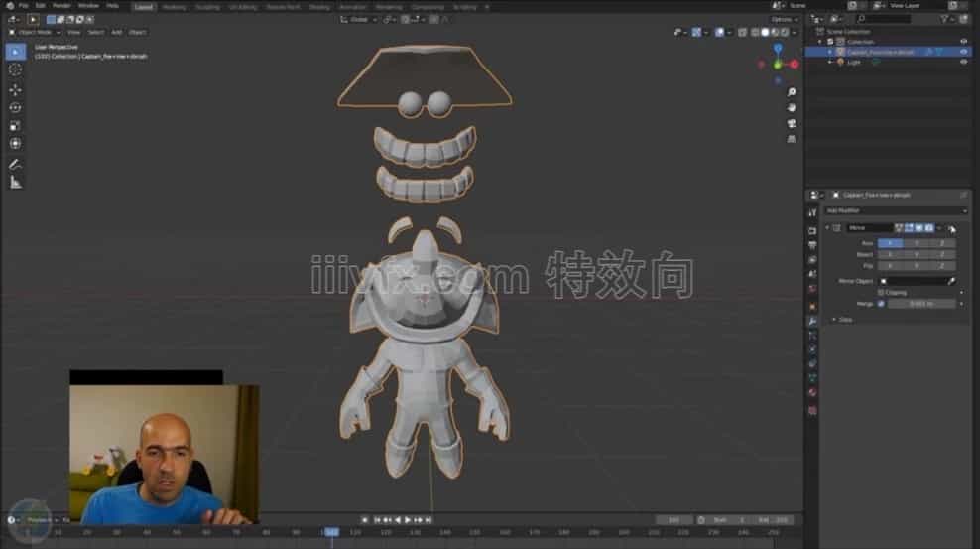Open the viewport Options button
The width and height of the screenshot is (980, 549).
pyautogui.click(x=784, y=19)
